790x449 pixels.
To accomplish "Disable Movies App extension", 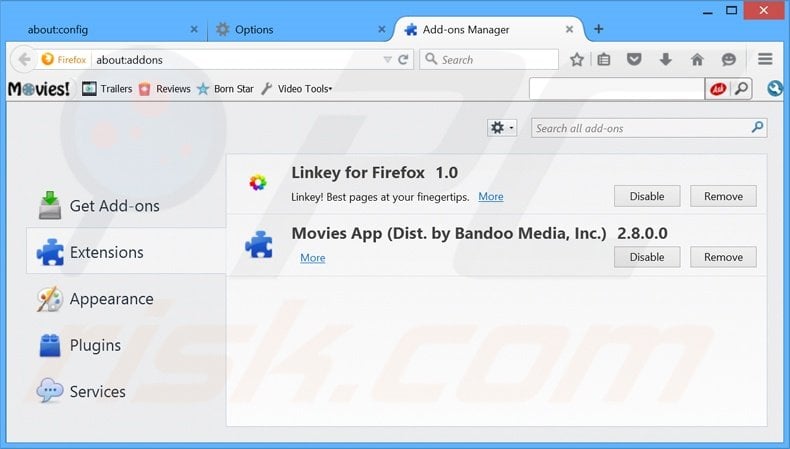I will [x=647, y=257].
